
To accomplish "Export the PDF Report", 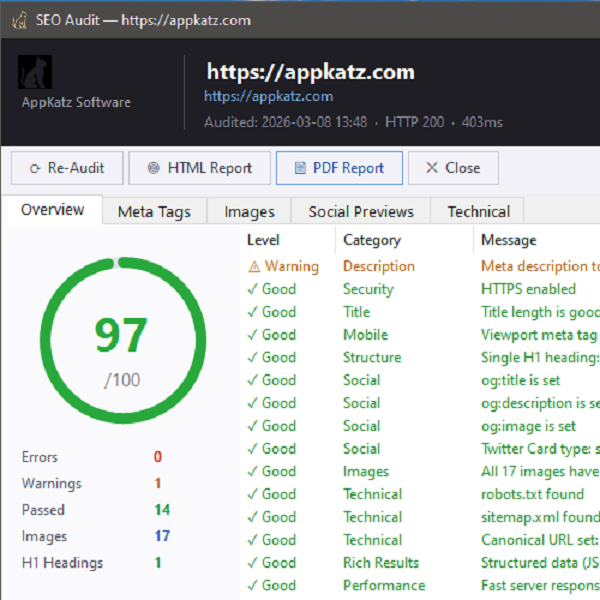I will point(339,168).
